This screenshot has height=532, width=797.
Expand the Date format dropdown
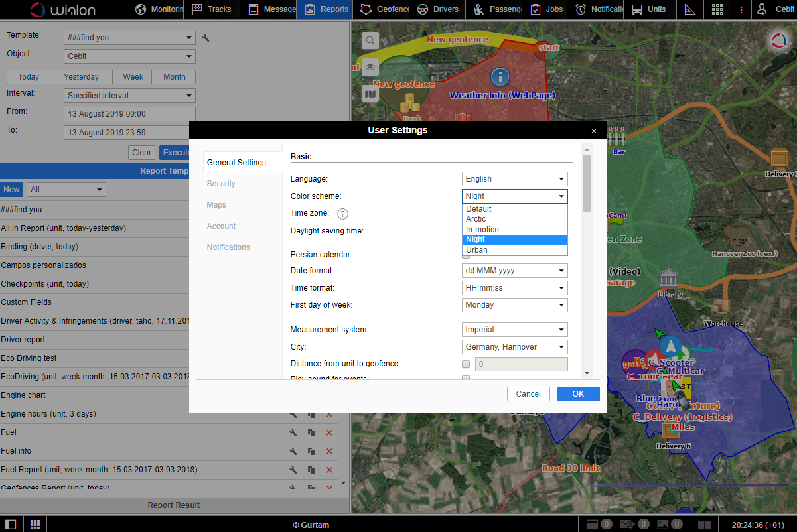coord(514,271)
